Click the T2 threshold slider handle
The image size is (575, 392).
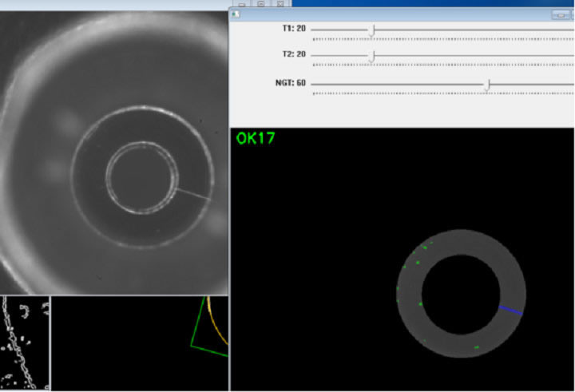click(372, 55)
